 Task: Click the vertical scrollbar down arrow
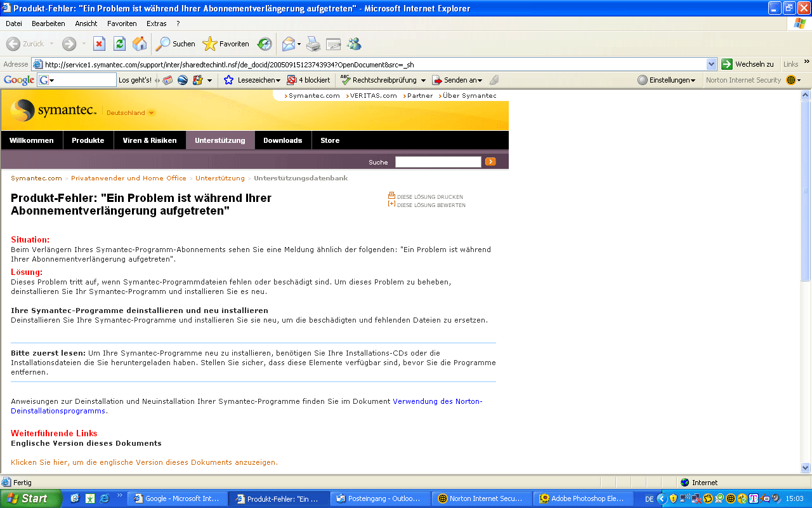806,468
